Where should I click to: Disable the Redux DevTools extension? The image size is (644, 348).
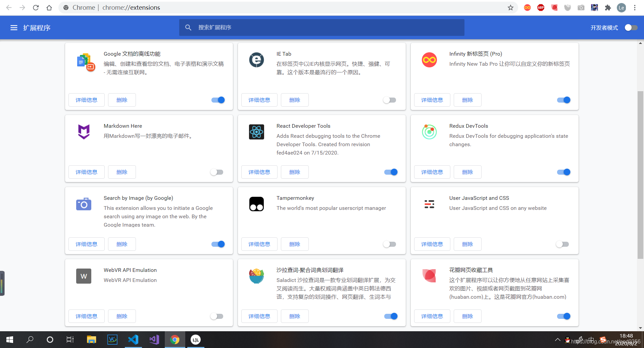pyautogui.click(x=564, y=172)
